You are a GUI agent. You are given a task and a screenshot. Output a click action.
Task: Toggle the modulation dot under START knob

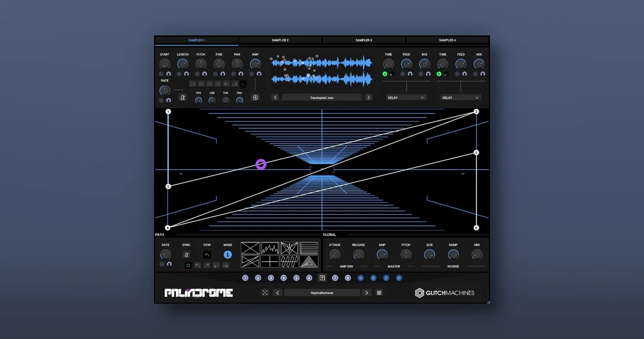pos(161,74)
